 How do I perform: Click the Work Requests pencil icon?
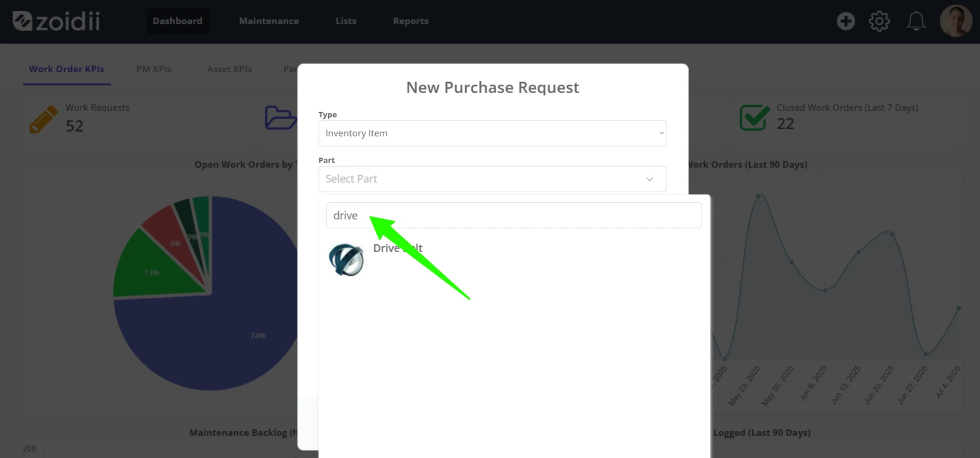coord(43,119)
